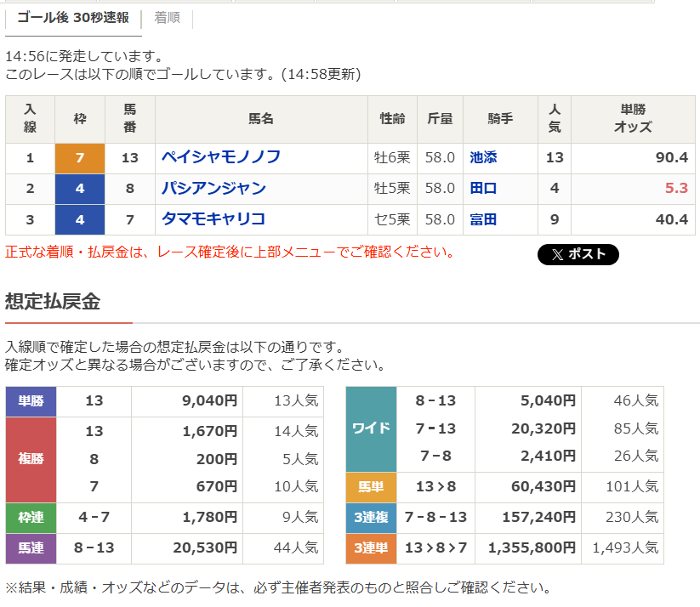Switch to the ゴール後 30秒速報 tab

(x=73, y=18)
